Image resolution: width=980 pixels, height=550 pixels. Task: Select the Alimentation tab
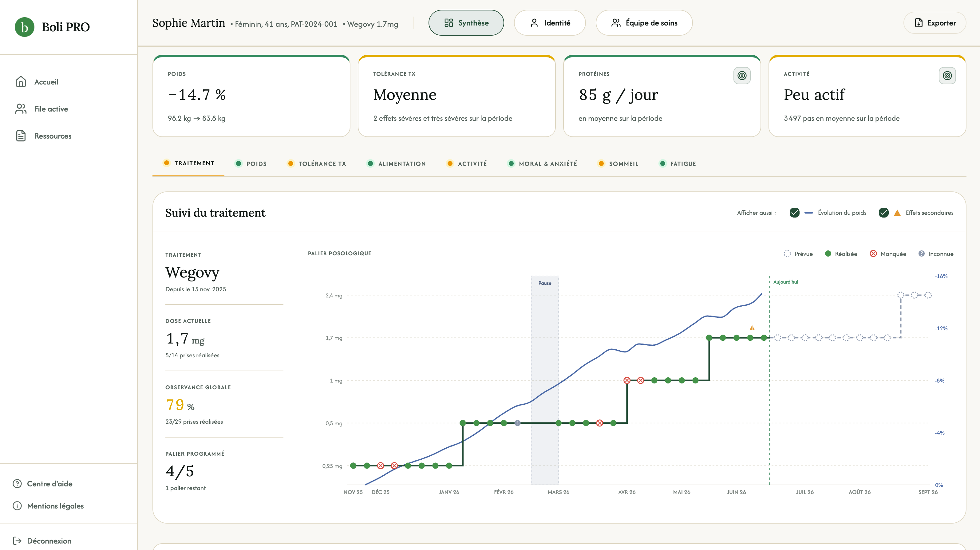tap(397, 163)
